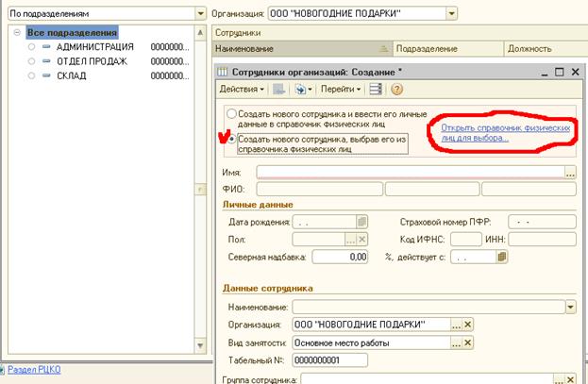This screenshot has width=588, height=384.
Task: Click the Страховой номер ПФР field
Action: (x=542, y=222)
